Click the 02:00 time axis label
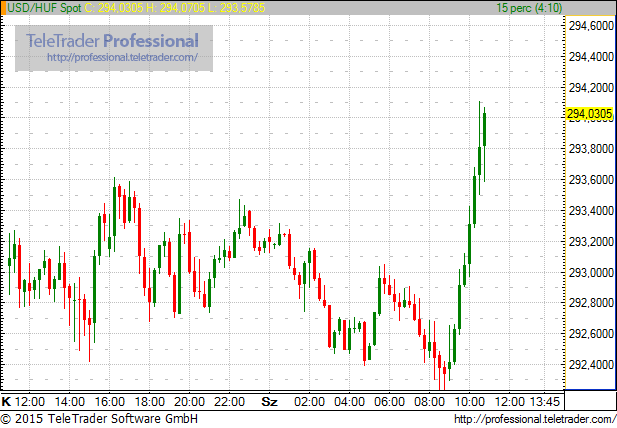The image size is (617, 428). pyautogui.click(x=310, y=402)
